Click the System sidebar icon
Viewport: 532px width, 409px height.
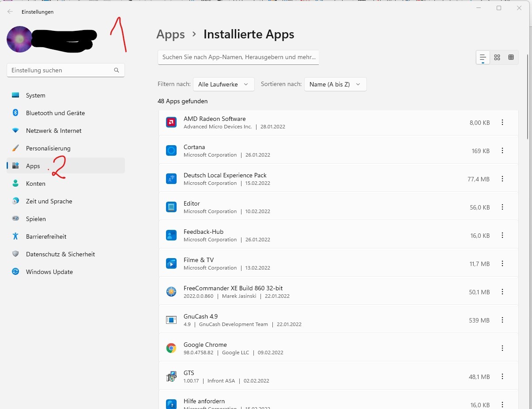pos(15,95)
